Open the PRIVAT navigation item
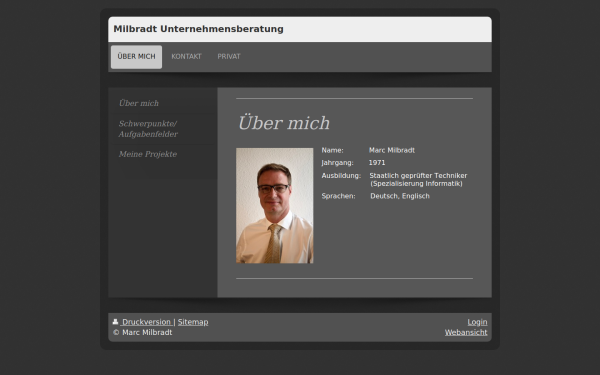Viewport: 600px width, 375px height. click(229, 57)
